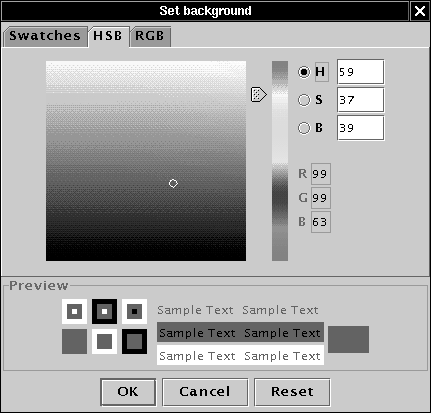Screen dimensions: 431x413
Task: Click the hue slider arrow thumb
Action: (259, 95)
